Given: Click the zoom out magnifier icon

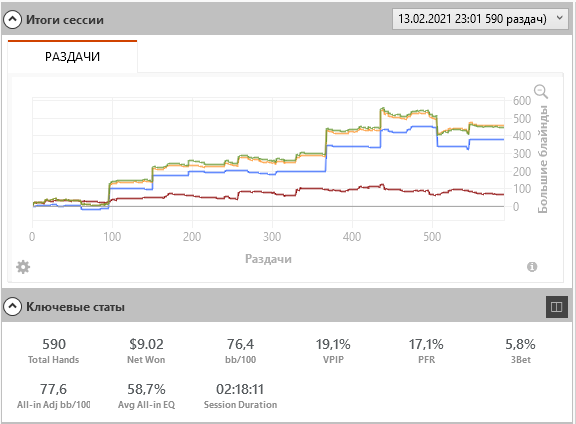Looking at the screenshot, I should click(x=541, y=91).
